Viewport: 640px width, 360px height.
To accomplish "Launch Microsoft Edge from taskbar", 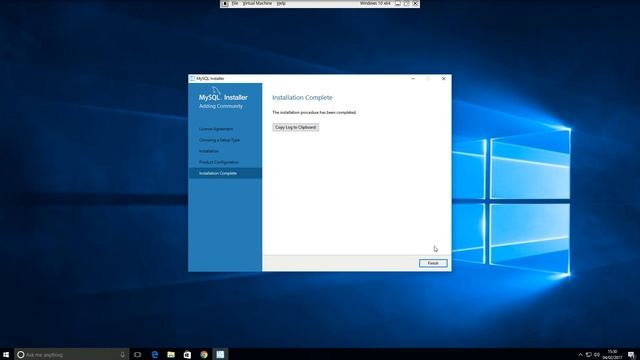I will tap(155, 354).
